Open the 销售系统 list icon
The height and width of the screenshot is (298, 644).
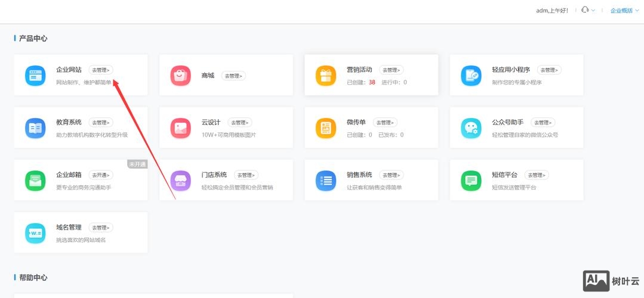point(326,181)
